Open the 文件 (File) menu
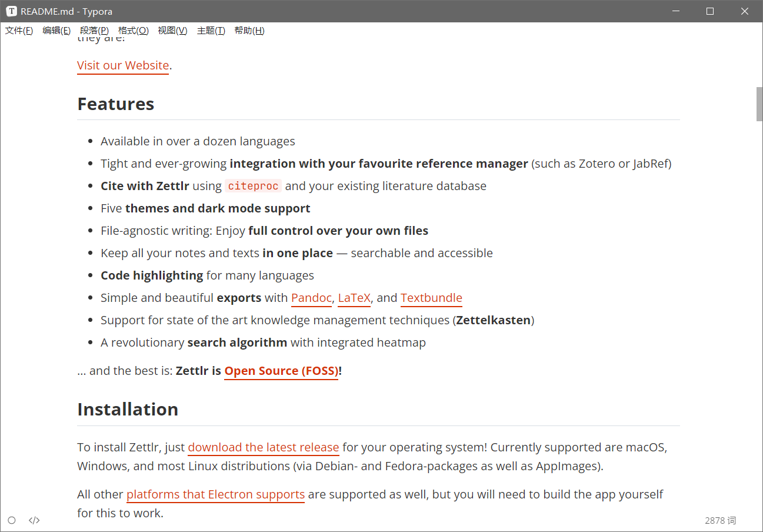763x532 pixels. pyautogui.click(x=18, y=31)
